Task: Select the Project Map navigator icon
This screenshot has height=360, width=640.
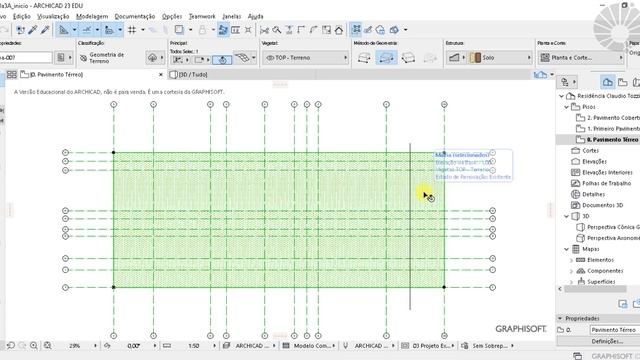Action: 607,82
